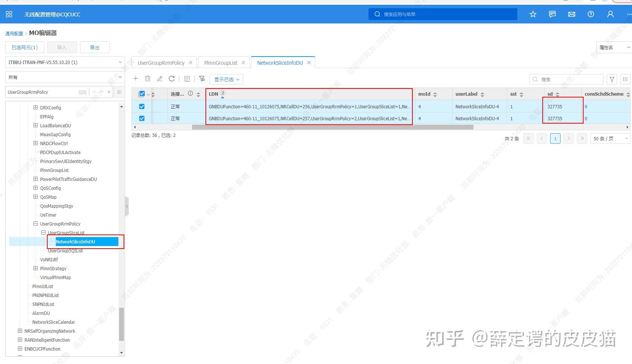
Task: Uncheck the second row checkbox
Action: (142, 118)
